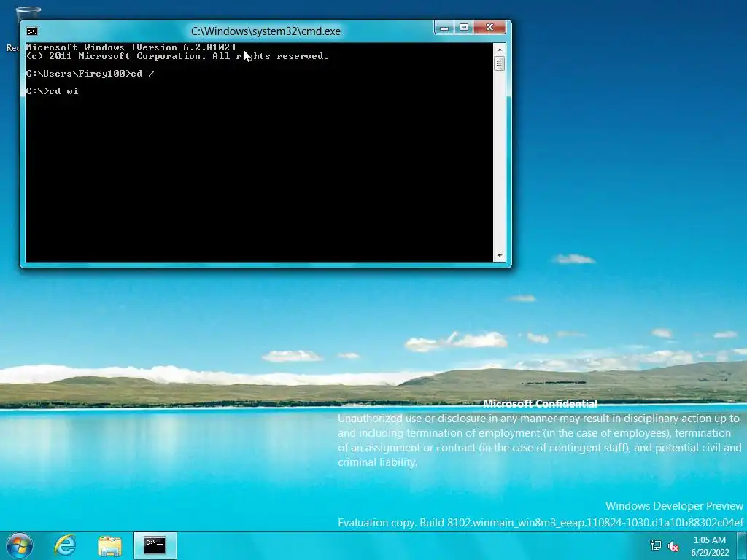Open Windows Explorer from the taskbar

tap(110, 545)
